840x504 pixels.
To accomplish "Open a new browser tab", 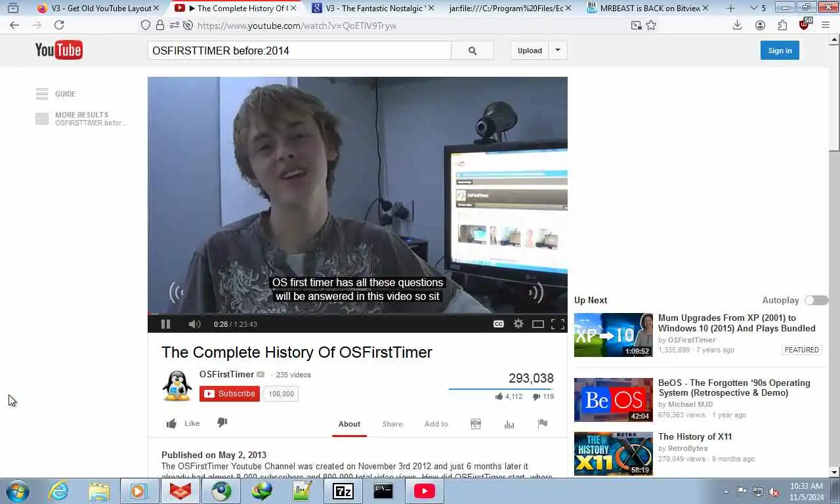I will coord(730,9).
